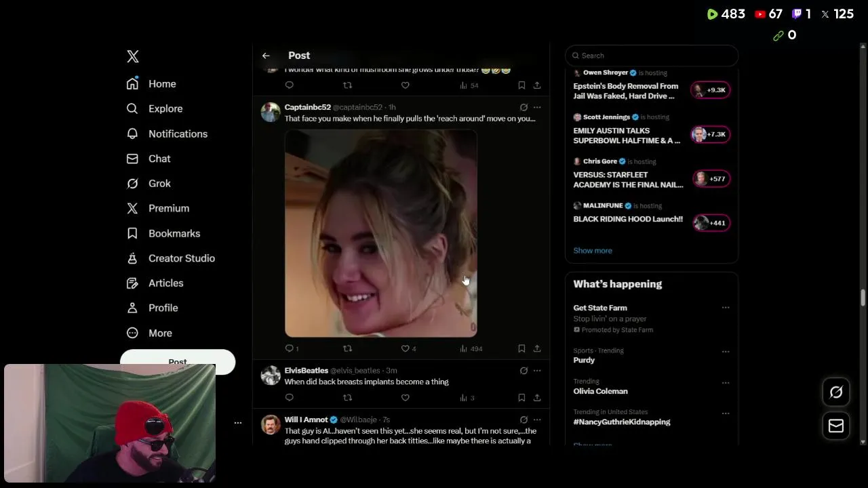
Task: Open more options for Get State Farm
Action: tap(726, 308)
